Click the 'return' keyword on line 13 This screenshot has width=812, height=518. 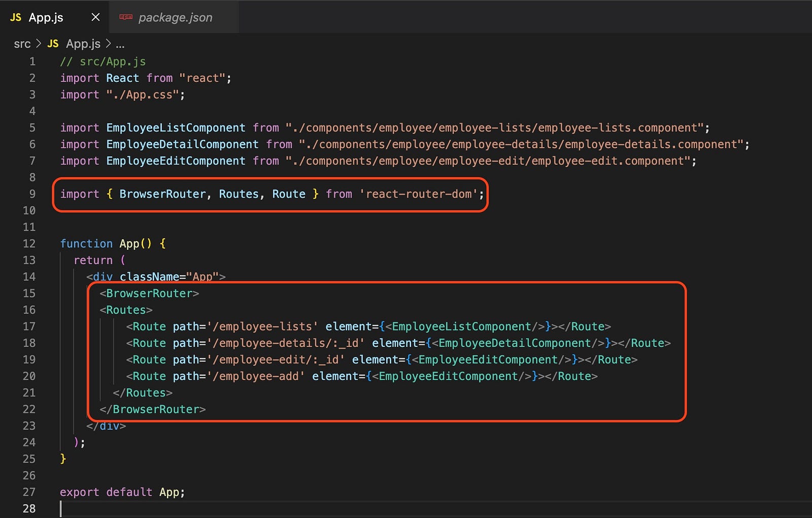(x=93, y=261)
